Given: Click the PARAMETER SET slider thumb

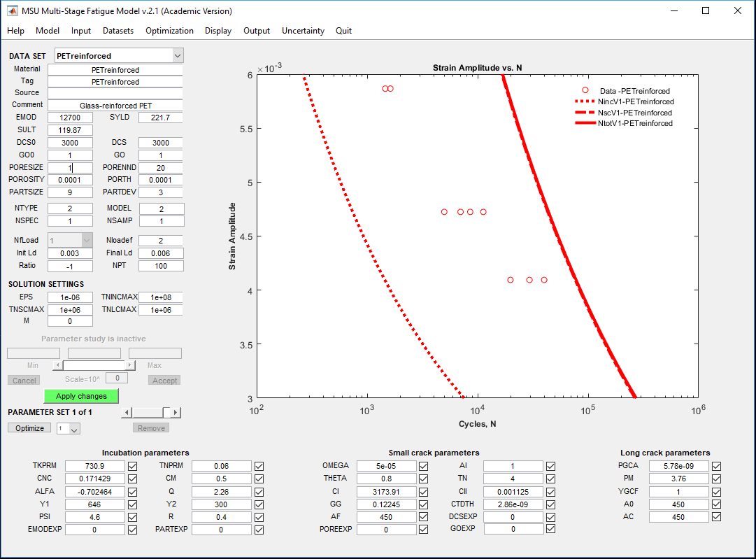Looking at the screenshot, I should [x=166, y=413].
